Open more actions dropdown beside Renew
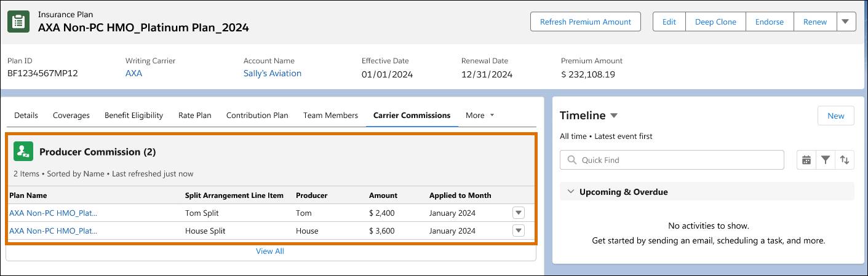 845,22
